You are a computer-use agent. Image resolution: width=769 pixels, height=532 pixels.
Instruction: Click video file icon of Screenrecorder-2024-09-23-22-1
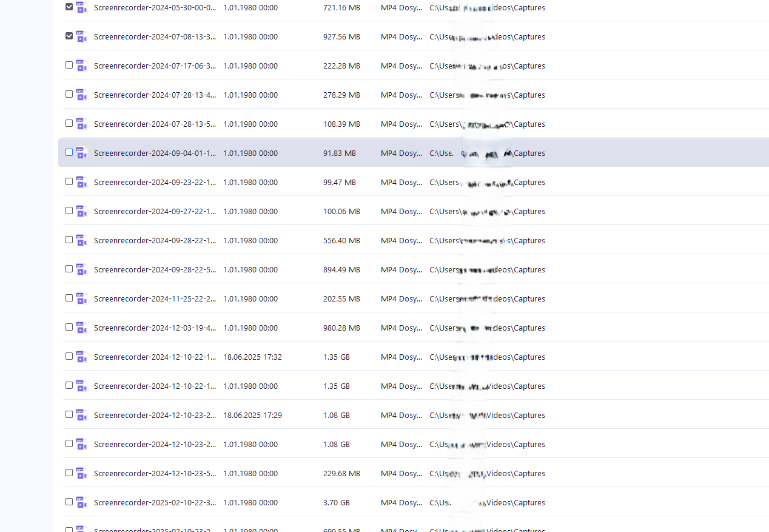pos(81,182)
